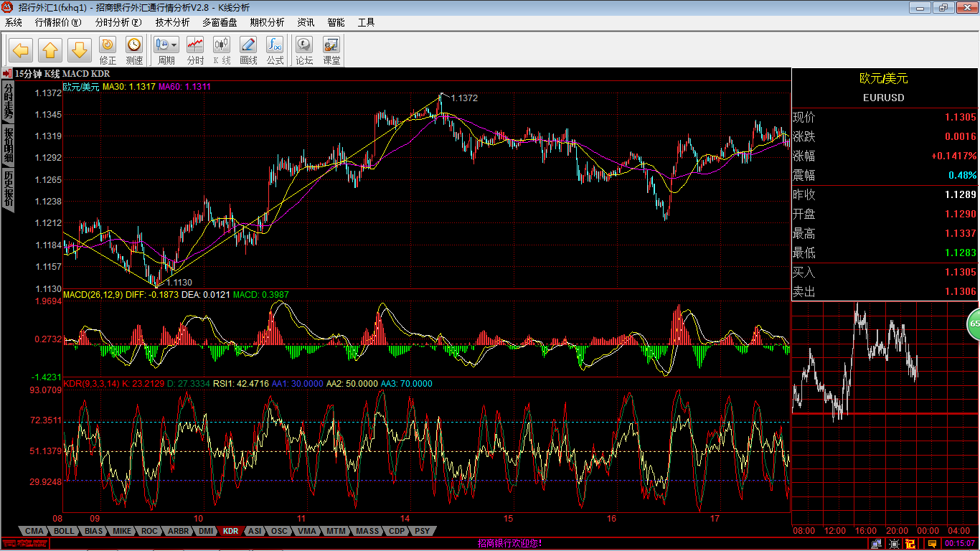The image size is (980, 551).
Task: Expand the 周期 period dropdown
Action: click(166, 50)
